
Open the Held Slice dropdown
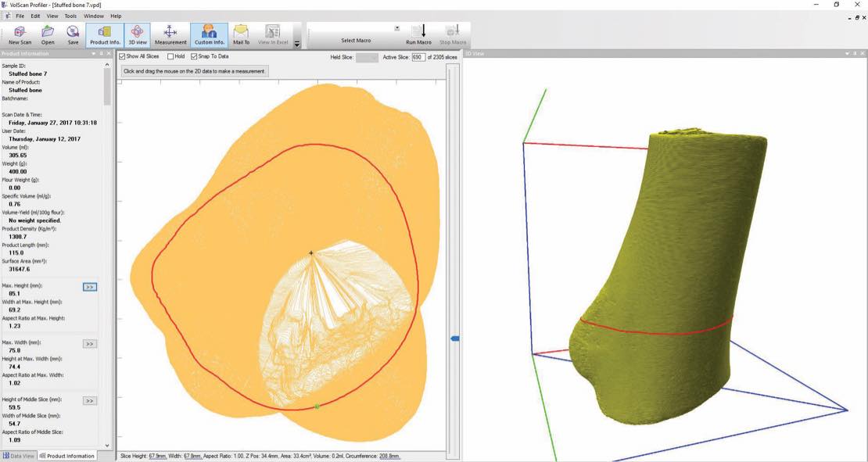click(x=367, y=57)
